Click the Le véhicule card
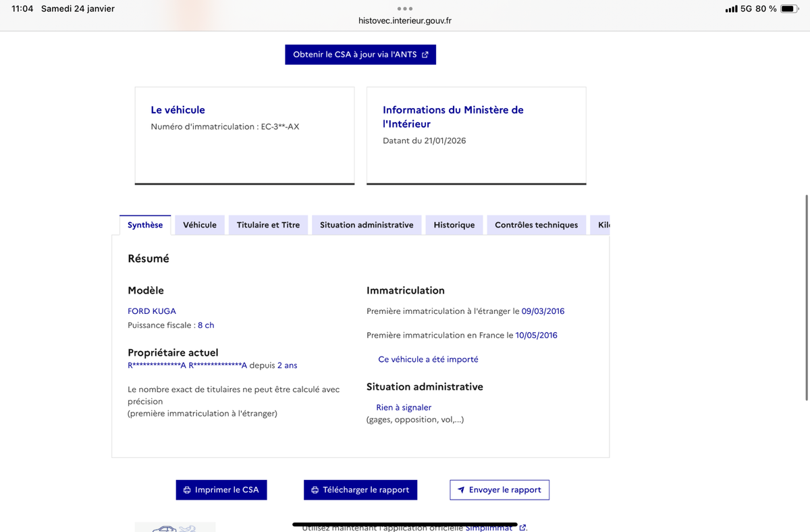The height and width of the screenshot is (532, 810). point(245,136)
